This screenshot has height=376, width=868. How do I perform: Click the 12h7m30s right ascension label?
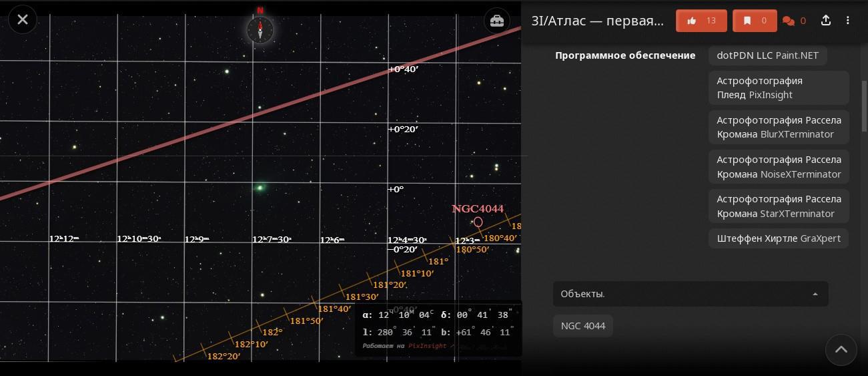click(x=272, y=239)
